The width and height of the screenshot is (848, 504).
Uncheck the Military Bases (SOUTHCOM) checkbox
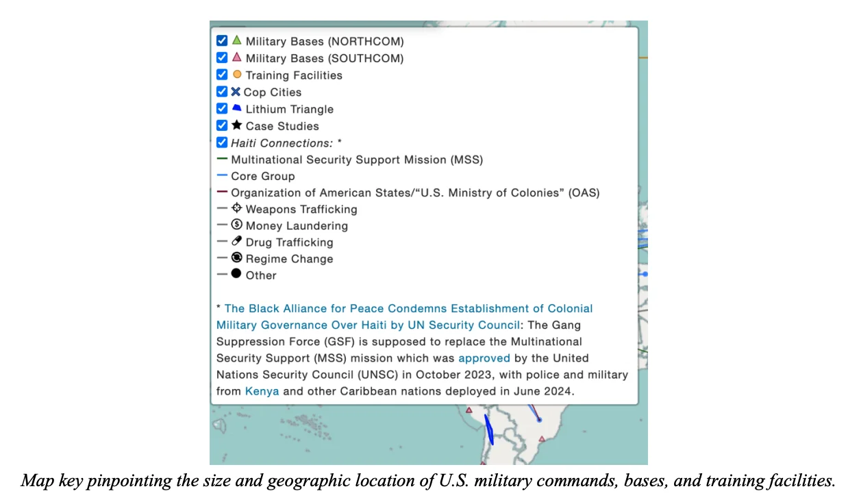coord(222,58)
